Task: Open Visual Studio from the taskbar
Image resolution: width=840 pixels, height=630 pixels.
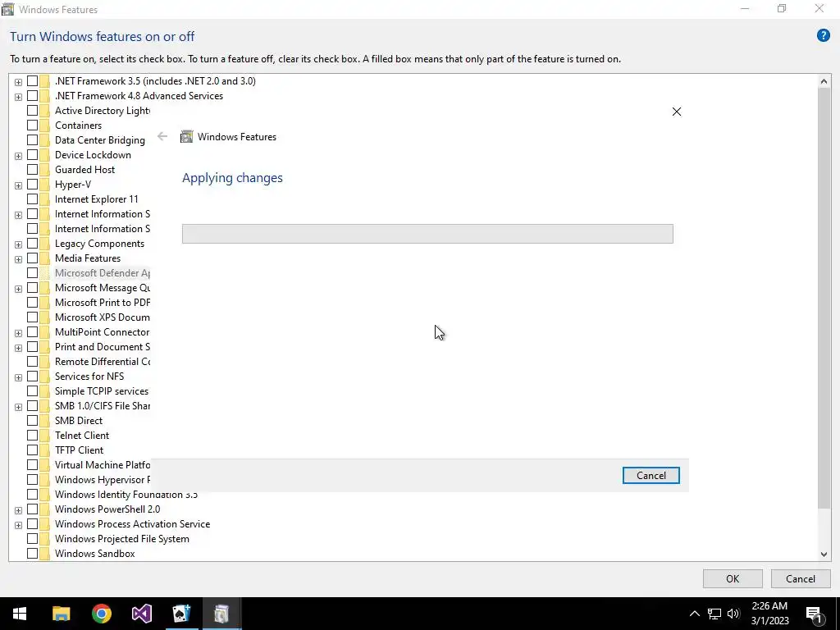Action: click(x=141, y=614)
